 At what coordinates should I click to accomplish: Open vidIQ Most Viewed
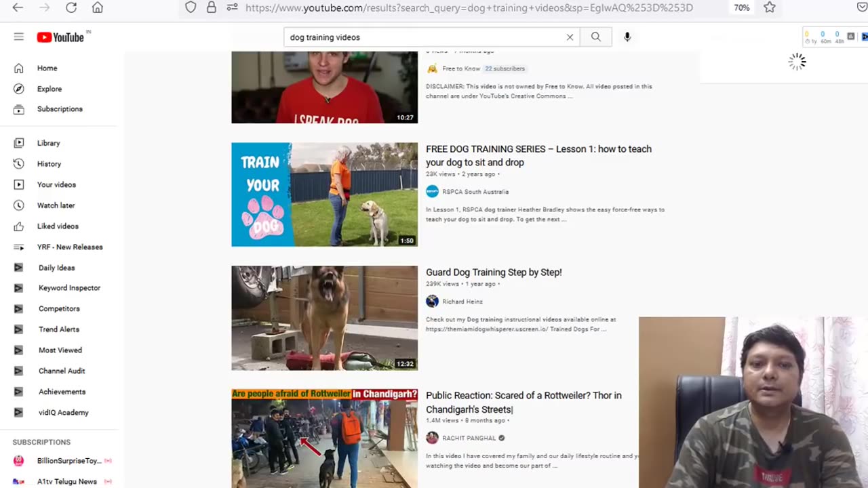pyautogui.click(x=60, y=350)
